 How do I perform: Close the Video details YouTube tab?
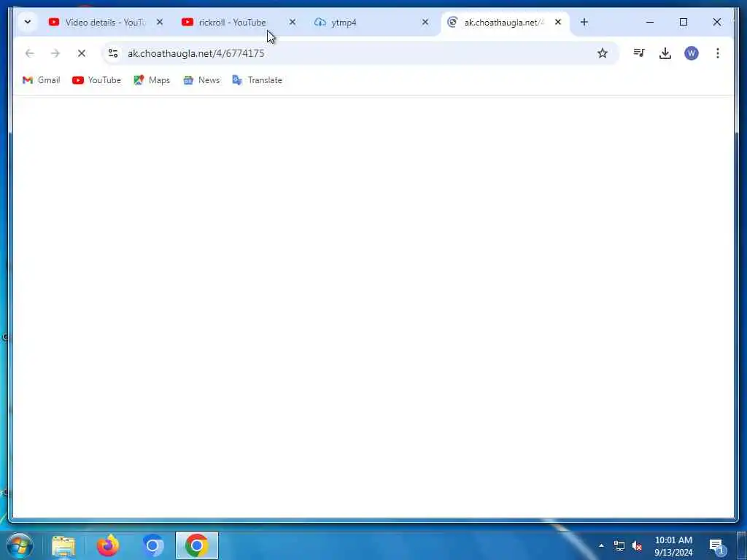[160, 22]
